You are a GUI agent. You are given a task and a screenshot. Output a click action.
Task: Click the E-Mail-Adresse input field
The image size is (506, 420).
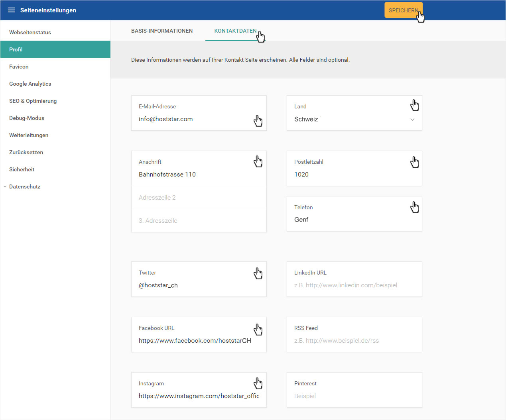tap(199, 113)
